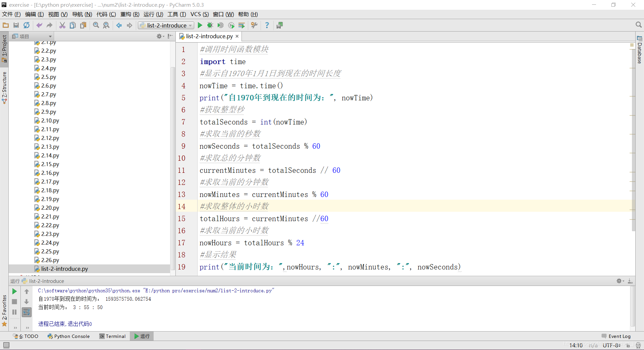Paste from clipboard toolbar icon
644x350 pixels.
tap(83, 25)
